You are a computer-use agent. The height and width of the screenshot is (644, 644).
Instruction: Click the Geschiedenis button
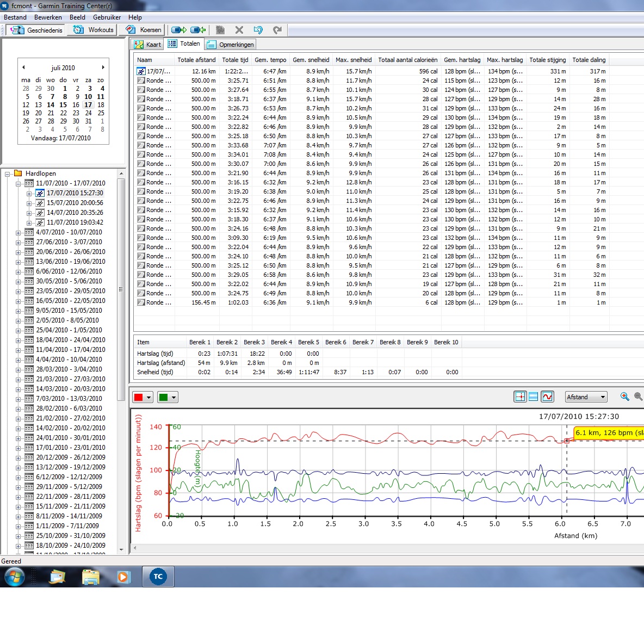pyautogui.click(x=36, y=30)
